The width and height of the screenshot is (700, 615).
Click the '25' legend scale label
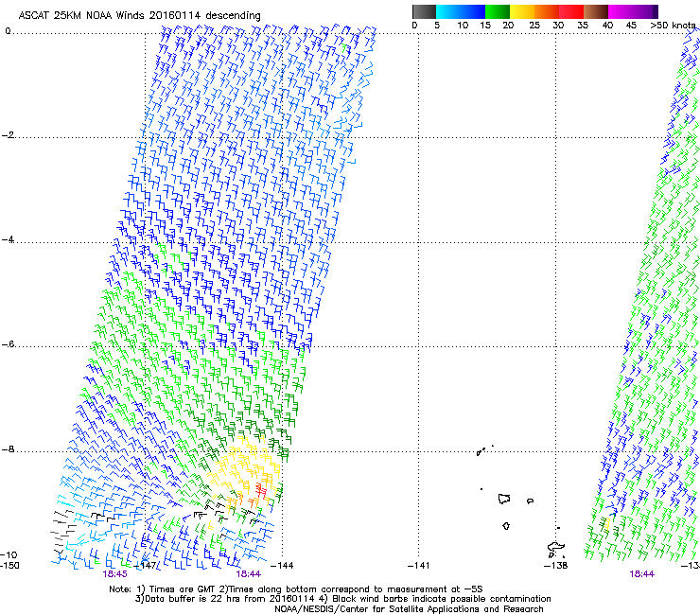(534, 26)
